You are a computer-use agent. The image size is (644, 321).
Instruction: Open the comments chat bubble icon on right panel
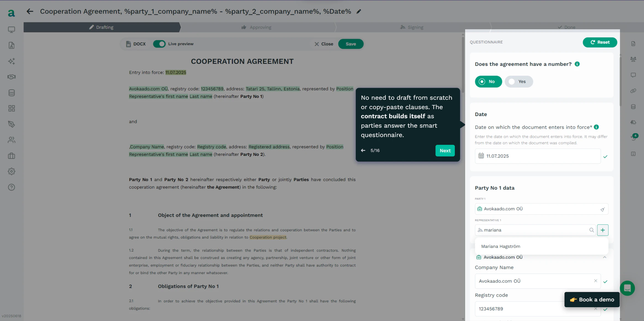point(633,75)
